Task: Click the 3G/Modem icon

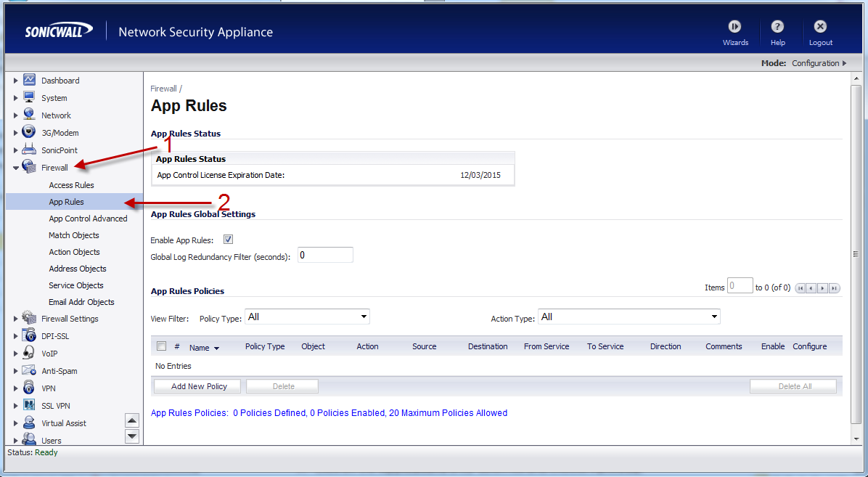Action: [x=29, y=132]
